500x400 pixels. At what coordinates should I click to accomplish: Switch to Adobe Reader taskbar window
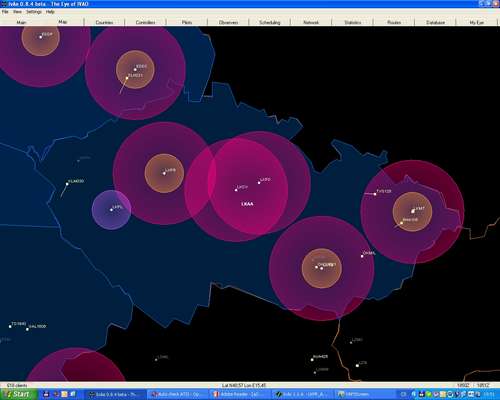(239, 395)
